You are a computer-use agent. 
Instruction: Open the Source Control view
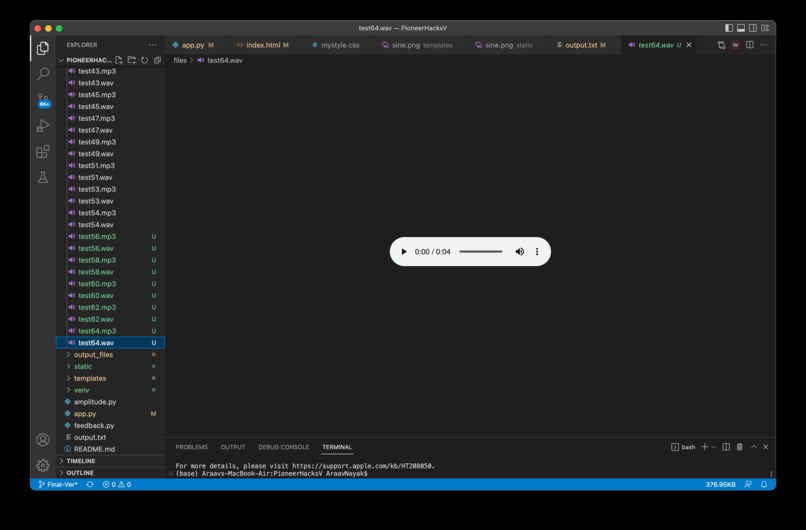pyautogui.click(x=43, y=100)
